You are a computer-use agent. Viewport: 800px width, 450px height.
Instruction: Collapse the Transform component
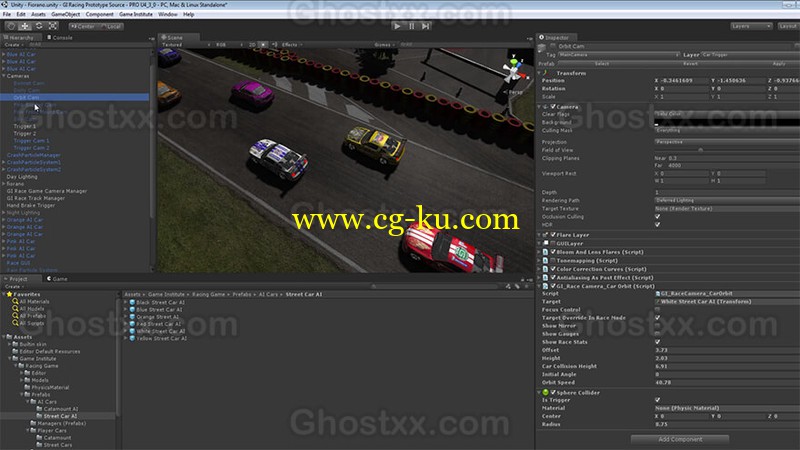(x=540, y=73)
